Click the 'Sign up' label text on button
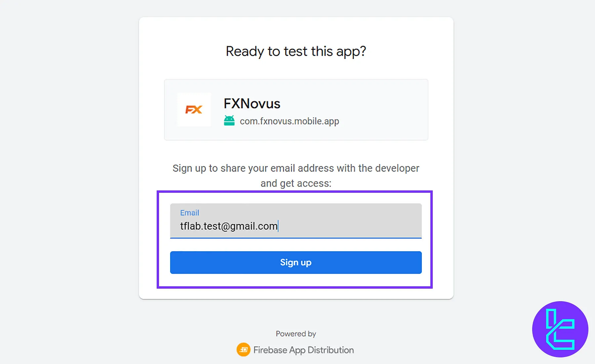595x364 pixels. pos(296,263)
